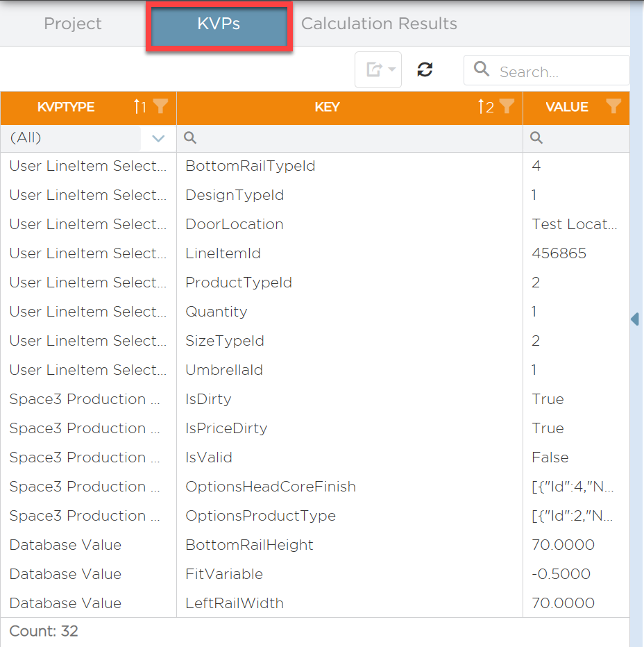This screenshot has width=644, height=647.
Task: Expand the side panel collapse arrow
Action: (x=636, y=319)
